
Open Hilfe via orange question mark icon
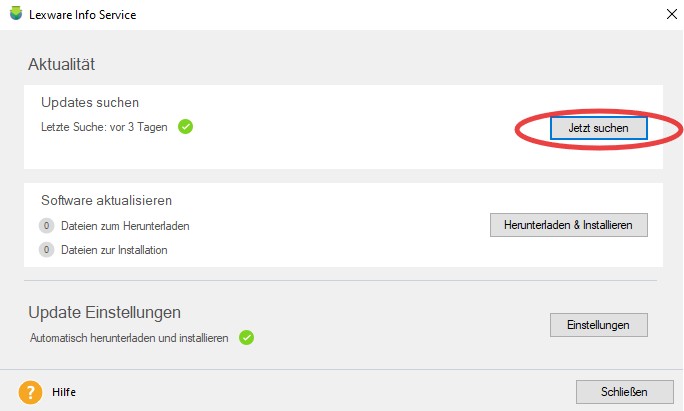pos(30,392)
